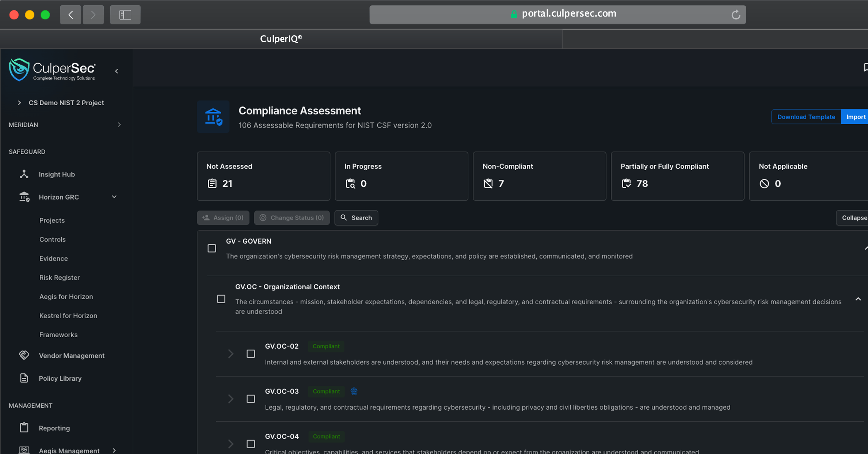Click the Horizon GRC building icon
This screenshot has height=454, width=868.
click(x=24, y=197)
